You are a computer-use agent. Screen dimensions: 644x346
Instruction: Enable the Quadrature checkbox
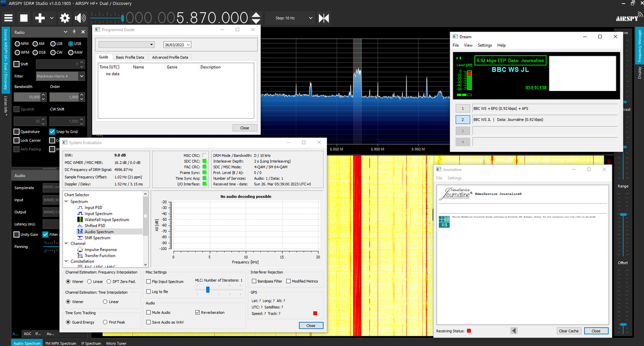17,132
